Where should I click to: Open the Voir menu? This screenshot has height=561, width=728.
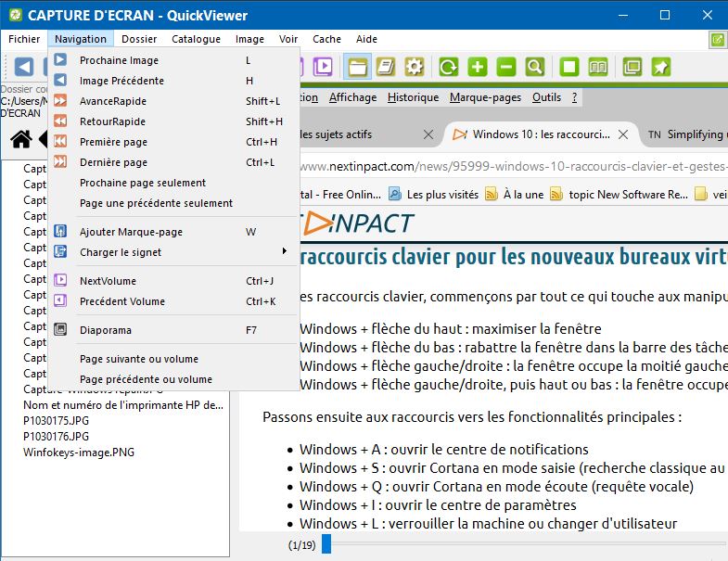point(288,39)
